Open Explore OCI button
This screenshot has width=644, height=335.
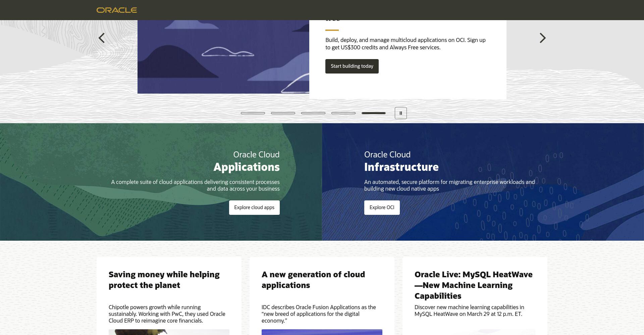point(382,207)
